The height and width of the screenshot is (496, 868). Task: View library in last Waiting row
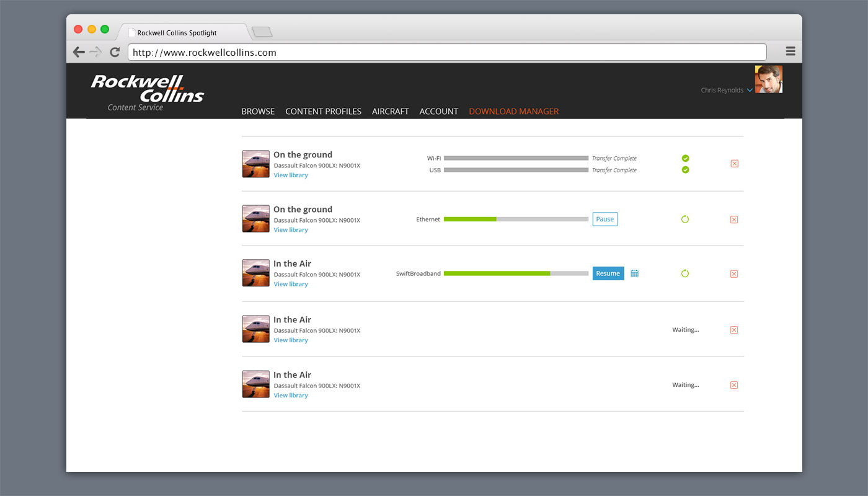click(x=291, y=396)
